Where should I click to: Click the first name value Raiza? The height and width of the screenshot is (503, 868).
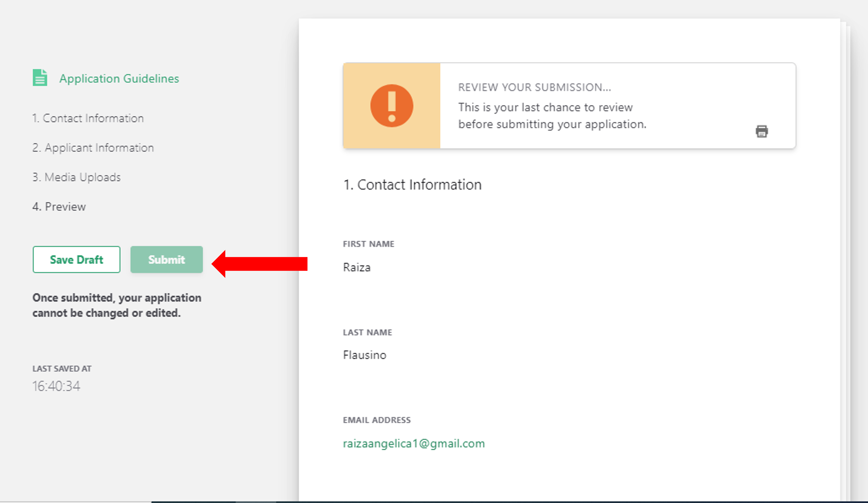click(x=356, y=267)
